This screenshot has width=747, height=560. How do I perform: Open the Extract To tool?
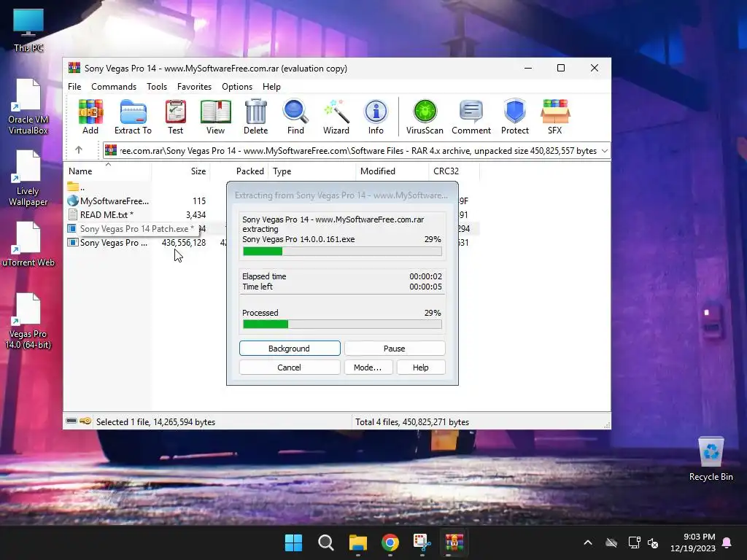[133, 117]
